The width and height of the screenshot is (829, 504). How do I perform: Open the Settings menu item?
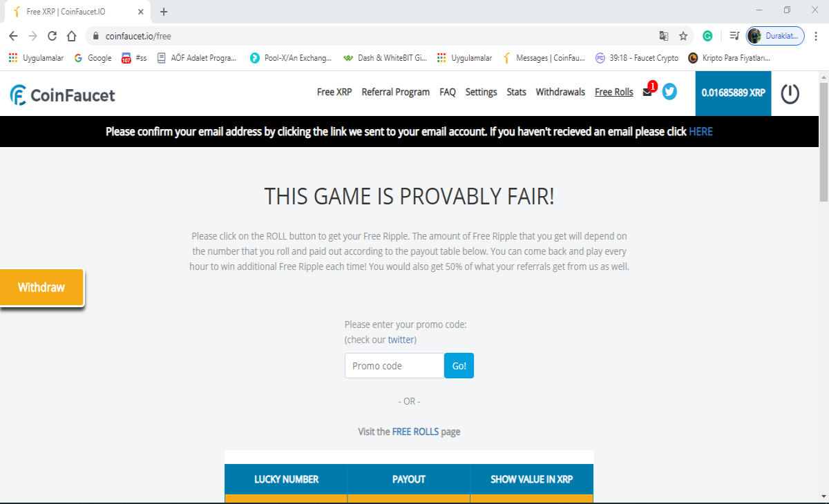pyautogui.click(x=481, y=92)
